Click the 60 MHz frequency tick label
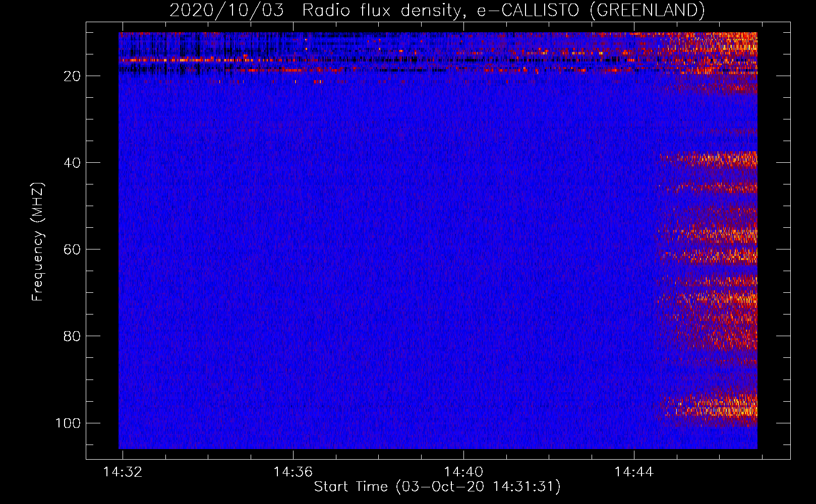The width and height of the screenshot is (816, 504). (x=72, y=249)
